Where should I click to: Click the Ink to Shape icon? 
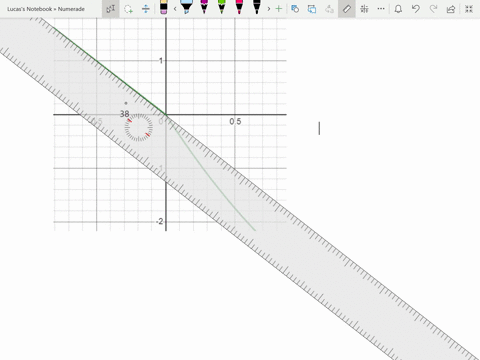click(312, 9)
